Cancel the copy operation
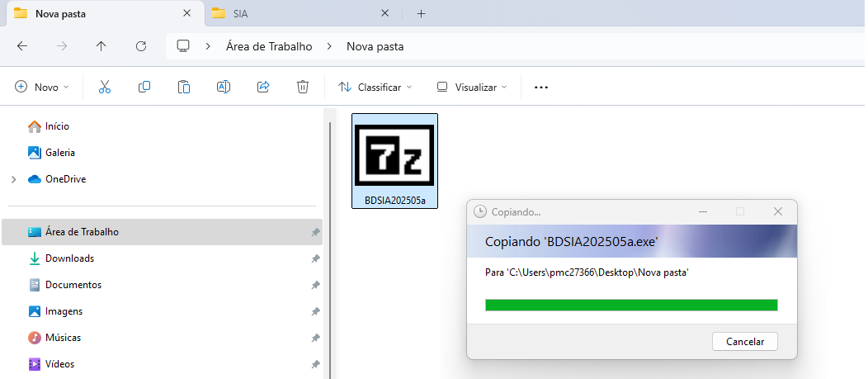 click(x=744, y=342)
